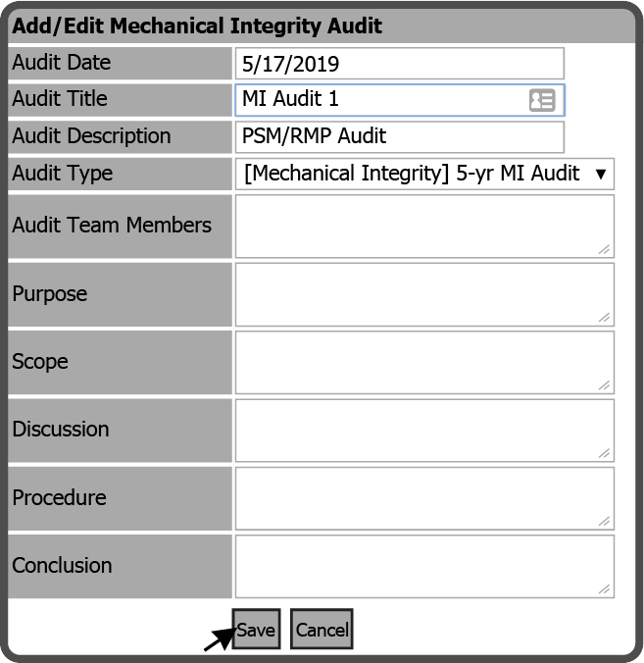This screenshot has height=663, width=644.
Task: Save the Mechanical Integrity Audit
Action: pyautogui.click(x=256, y=630)
